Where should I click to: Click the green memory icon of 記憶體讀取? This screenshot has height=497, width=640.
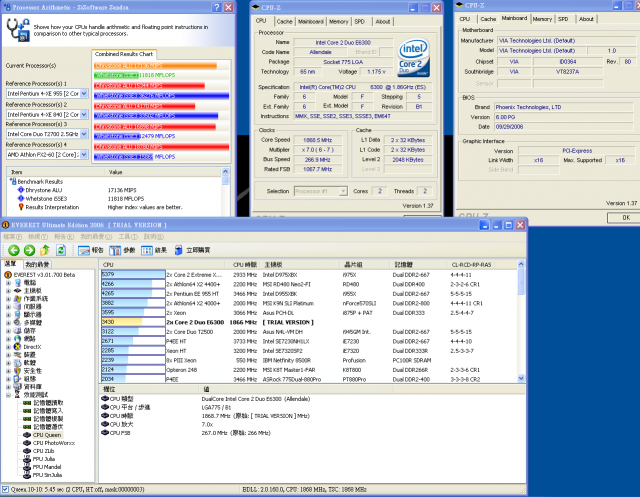click(27, 403)
